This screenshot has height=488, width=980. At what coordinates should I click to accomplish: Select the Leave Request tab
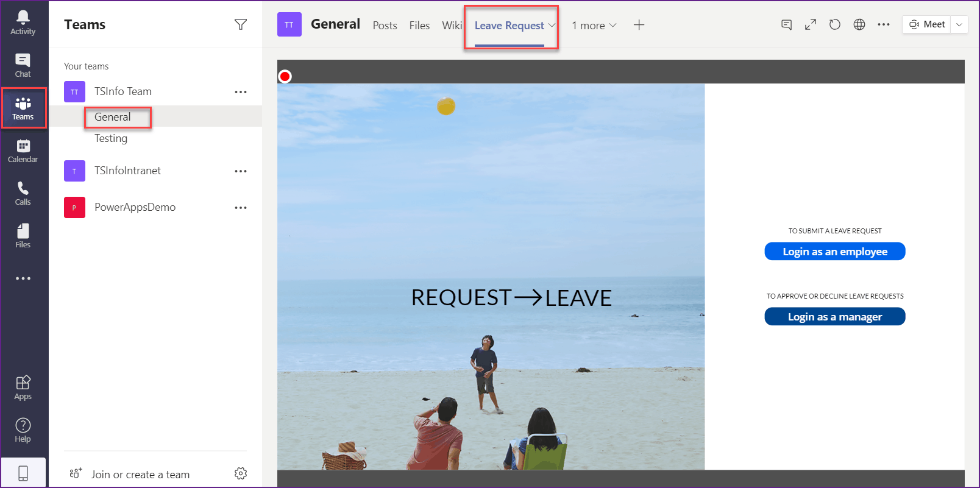(x=510, y=26)
